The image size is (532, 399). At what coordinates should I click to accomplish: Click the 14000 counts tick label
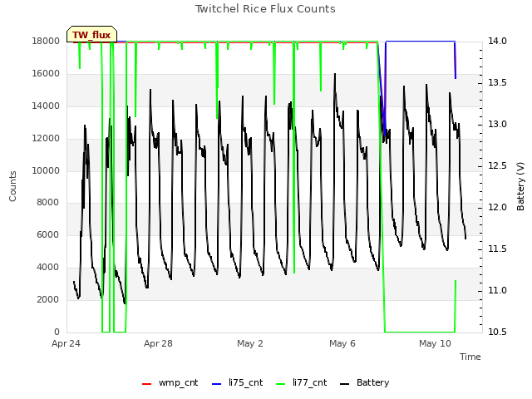tap(46, 106)
